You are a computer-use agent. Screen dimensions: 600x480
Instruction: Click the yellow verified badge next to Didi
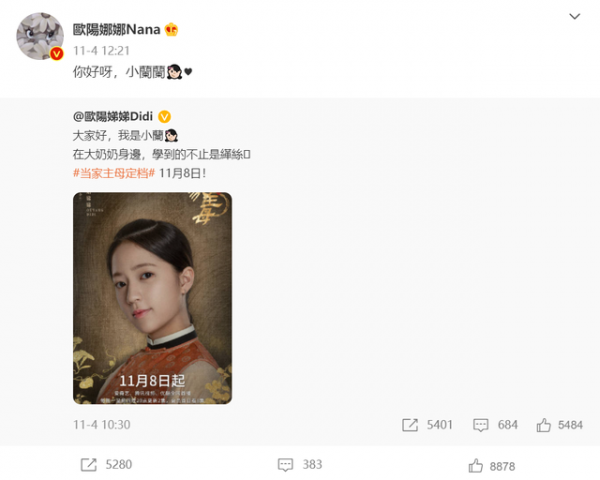[165, 116]
